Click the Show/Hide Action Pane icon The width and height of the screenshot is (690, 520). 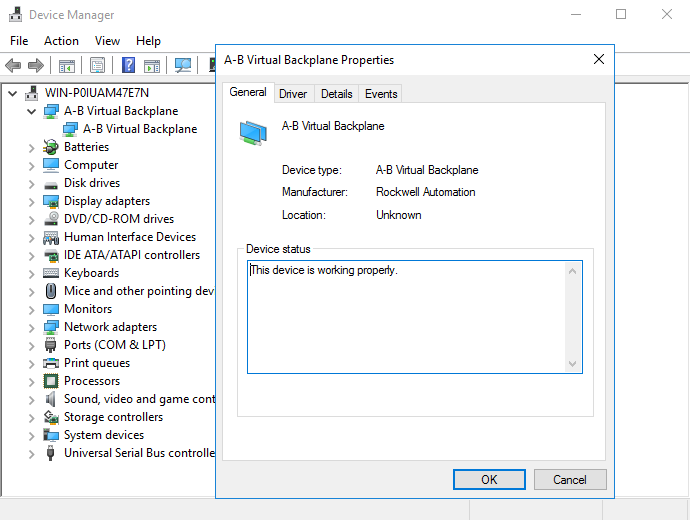click(x=151, y=66)
